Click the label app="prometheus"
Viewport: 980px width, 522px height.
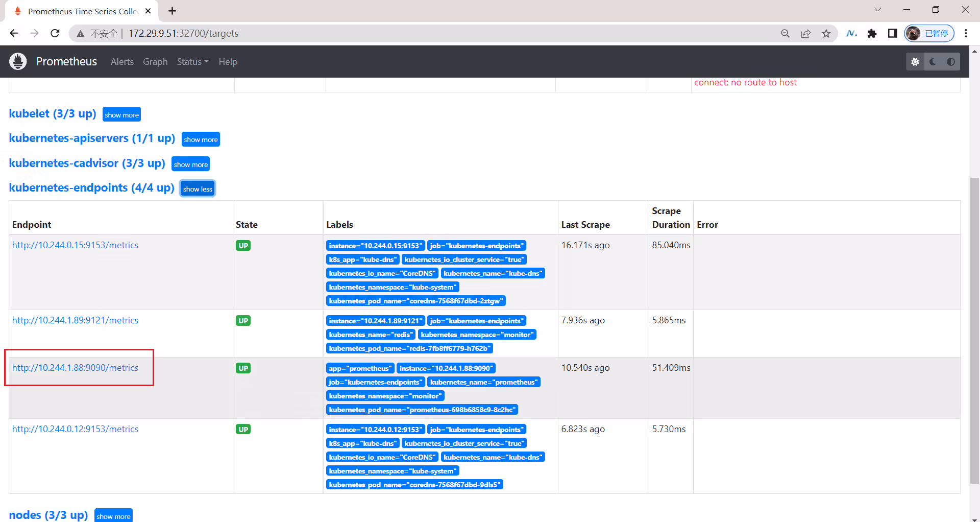(x=360, y=368)
